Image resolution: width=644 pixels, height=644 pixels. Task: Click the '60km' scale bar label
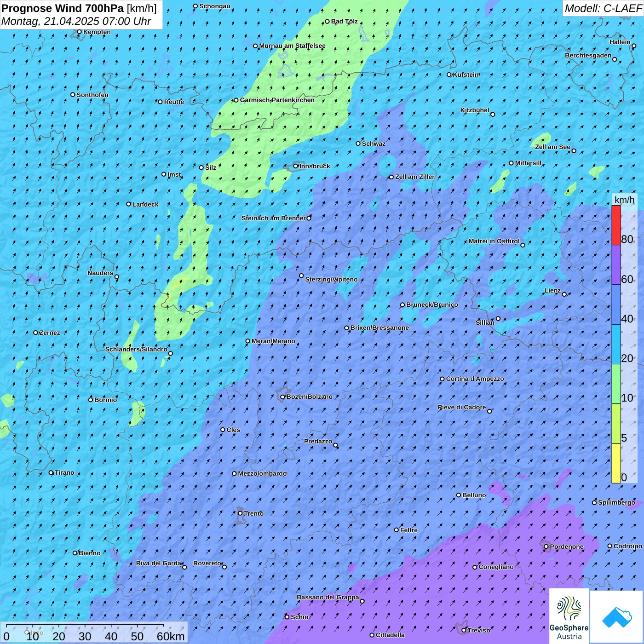click(x=171, y=636)
